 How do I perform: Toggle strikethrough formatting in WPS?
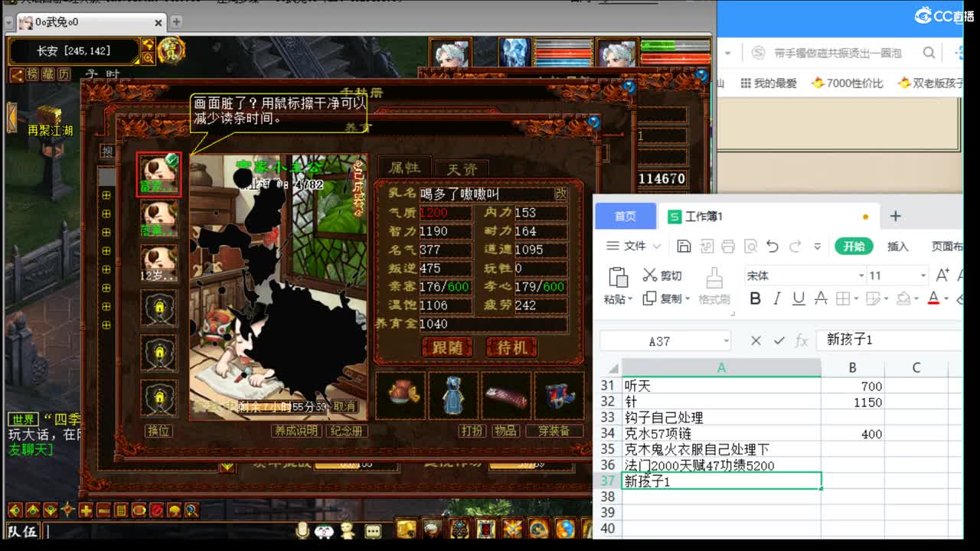point(821,298)
